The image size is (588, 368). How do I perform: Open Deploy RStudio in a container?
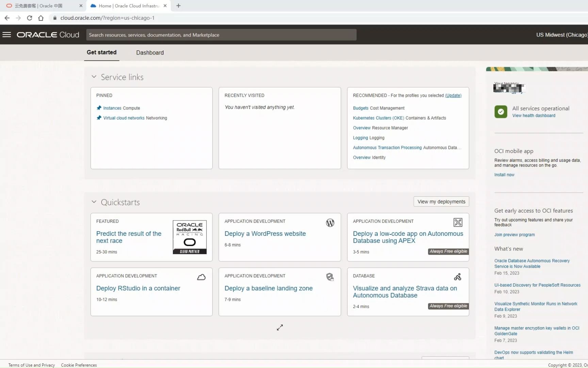[138, 288]
